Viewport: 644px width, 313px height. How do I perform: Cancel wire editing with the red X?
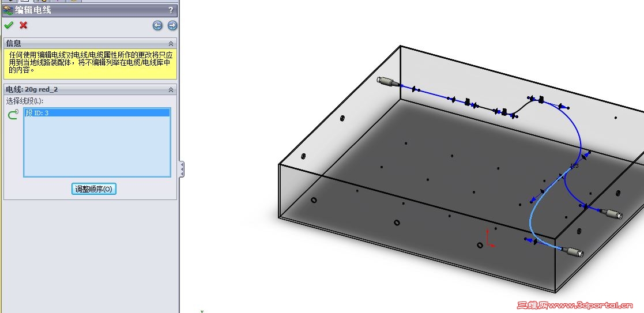(24, 25)
